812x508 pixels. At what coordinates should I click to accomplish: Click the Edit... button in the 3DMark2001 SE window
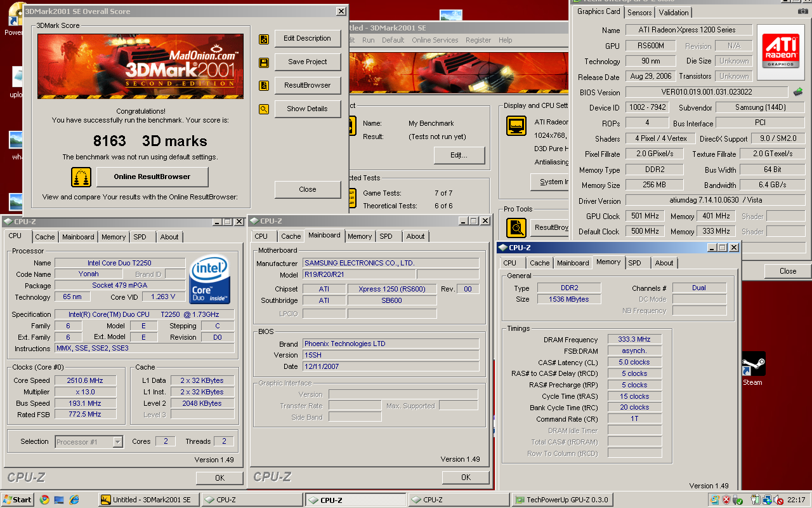pos(459,155)
